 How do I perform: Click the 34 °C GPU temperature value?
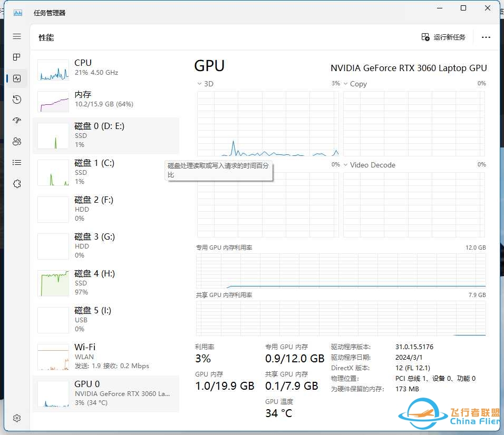coord(279,413)
